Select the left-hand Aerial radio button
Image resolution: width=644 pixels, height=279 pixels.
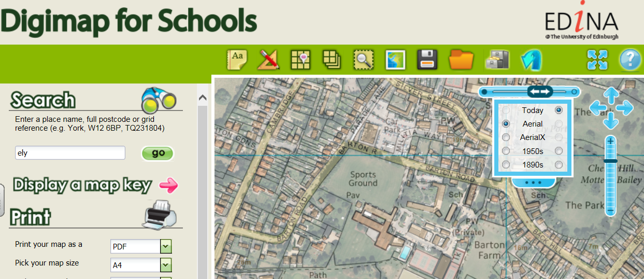pos(506,124)
